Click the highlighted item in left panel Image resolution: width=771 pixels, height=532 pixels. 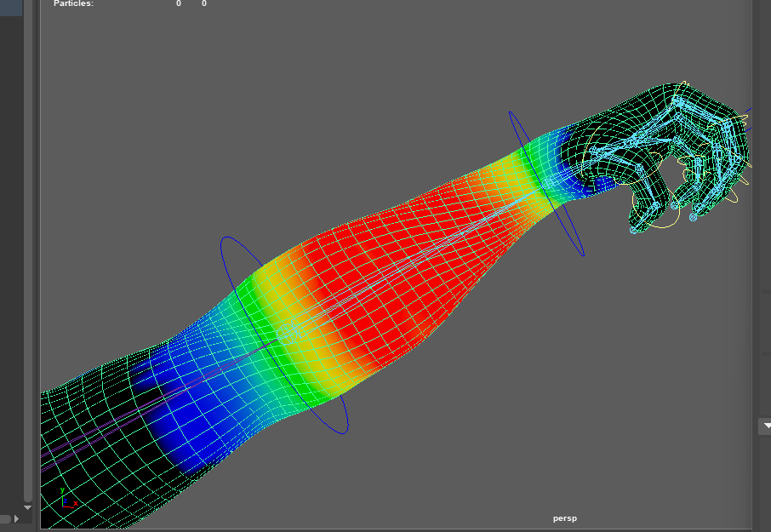click(11, 9)
